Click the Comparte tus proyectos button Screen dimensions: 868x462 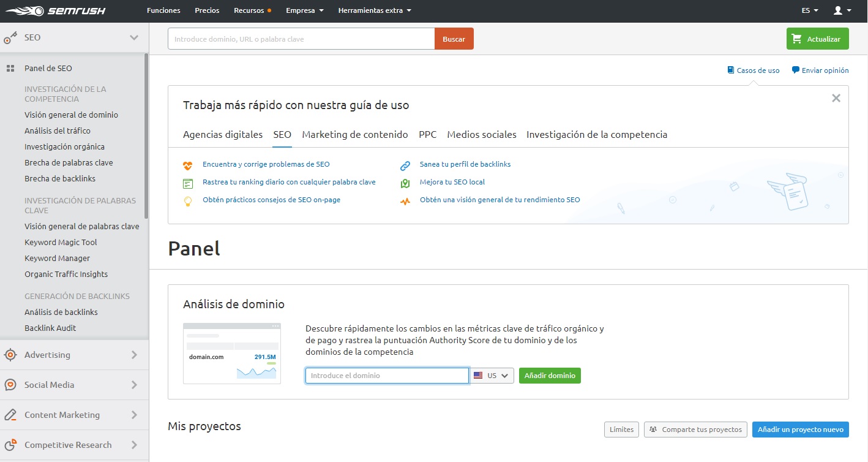coord(695,430)
